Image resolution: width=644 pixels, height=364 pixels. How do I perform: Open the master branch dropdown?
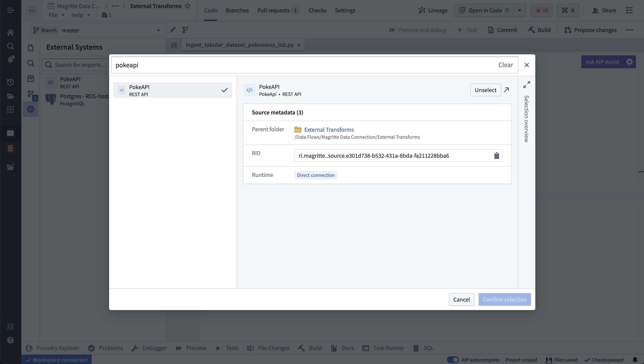pos(96,30)
